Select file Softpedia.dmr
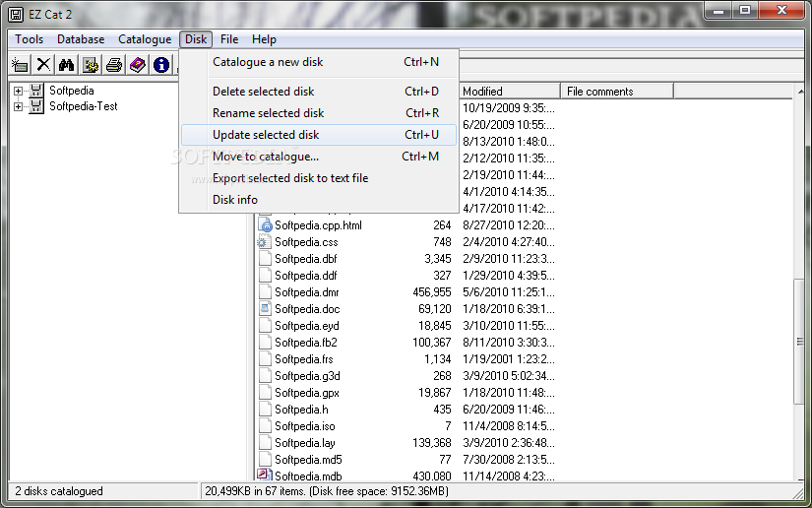The image size is (812, 508). tap(306, 292)
